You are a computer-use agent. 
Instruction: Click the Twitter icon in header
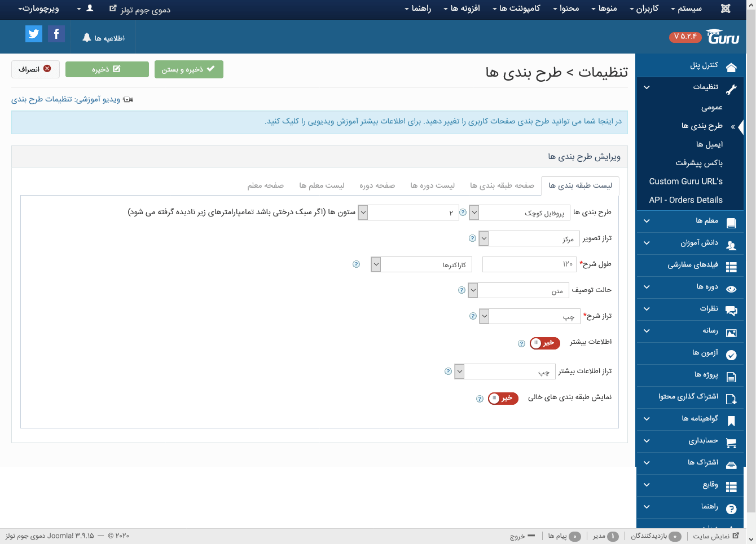[x=34, y=34]
